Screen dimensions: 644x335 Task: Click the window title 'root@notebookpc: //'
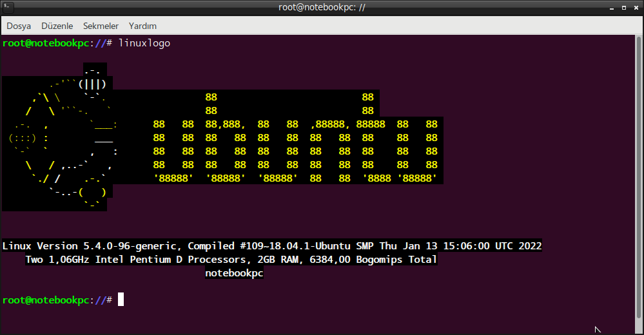pos(322,7)
